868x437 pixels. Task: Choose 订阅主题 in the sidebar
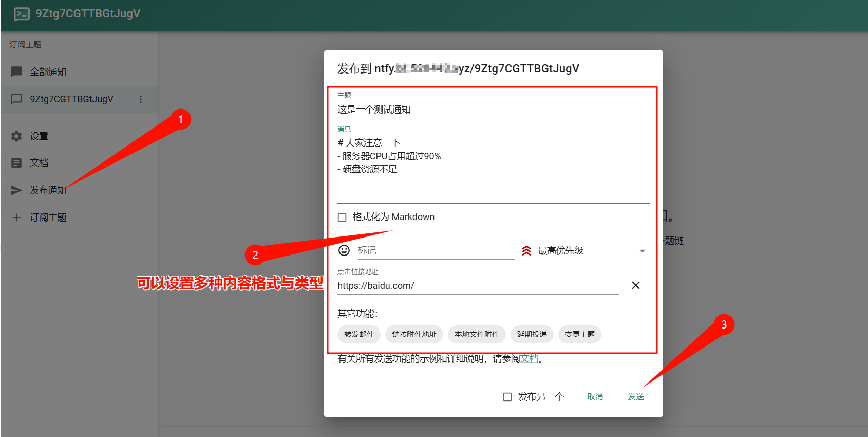(x=79, y=217)
